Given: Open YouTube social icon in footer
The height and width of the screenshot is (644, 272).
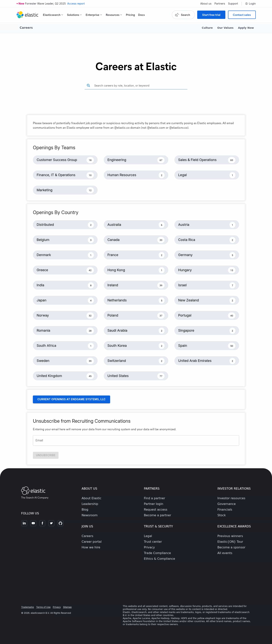Looking at the screenshot, I should tap(33, 523).
